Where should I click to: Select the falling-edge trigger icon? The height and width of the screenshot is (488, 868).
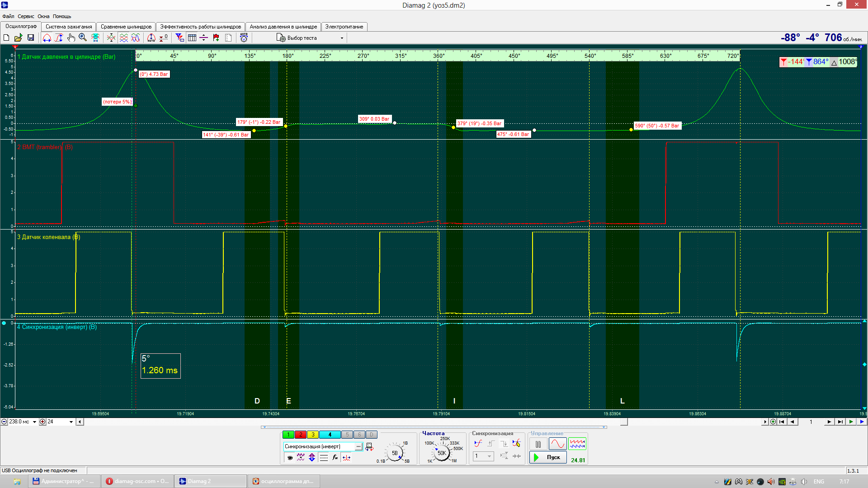[504, 444]
